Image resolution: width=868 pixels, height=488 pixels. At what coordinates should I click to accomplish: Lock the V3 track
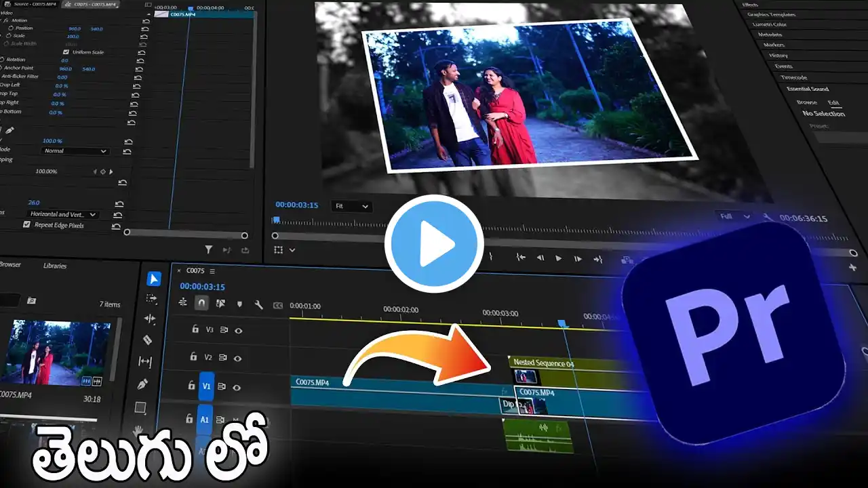[195, 329]
